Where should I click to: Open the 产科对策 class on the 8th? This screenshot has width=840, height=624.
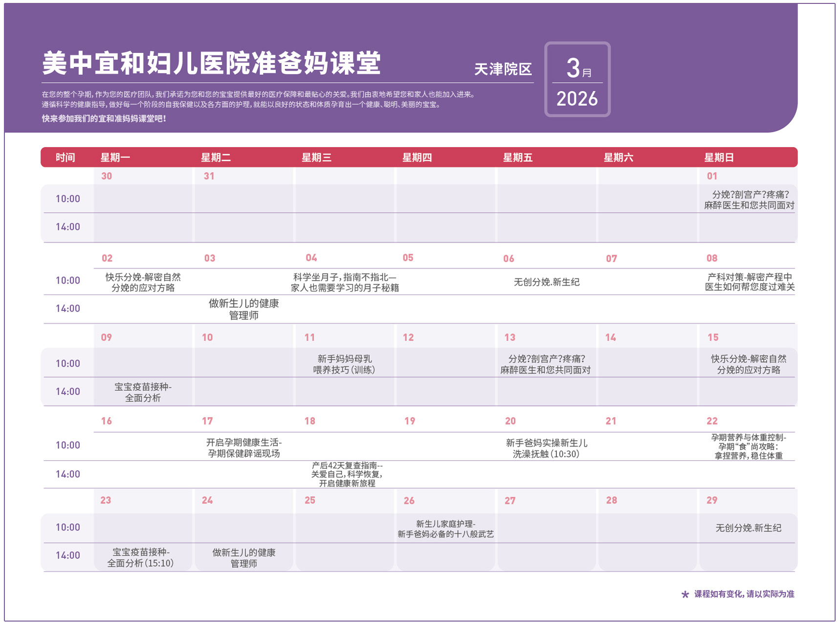pyautogui.click(x=749, y=282)
